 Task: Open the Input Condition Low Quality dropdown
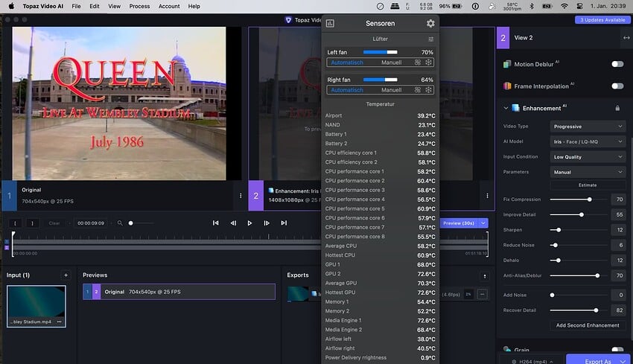point(588,157)
